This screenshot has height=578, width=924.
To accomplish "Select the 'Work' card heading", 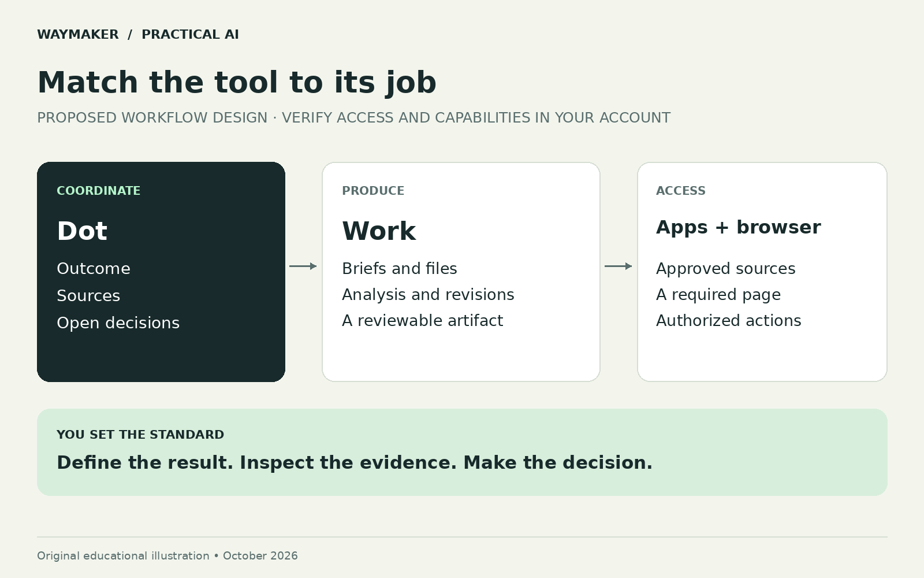I will (x=379, y=231).
